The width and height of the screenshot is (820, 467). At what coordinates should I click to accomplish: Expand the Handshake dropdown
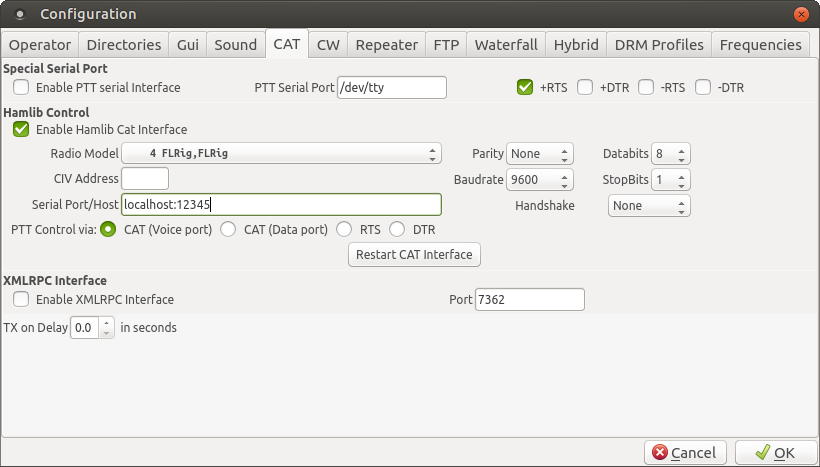(x=649, y=206)
